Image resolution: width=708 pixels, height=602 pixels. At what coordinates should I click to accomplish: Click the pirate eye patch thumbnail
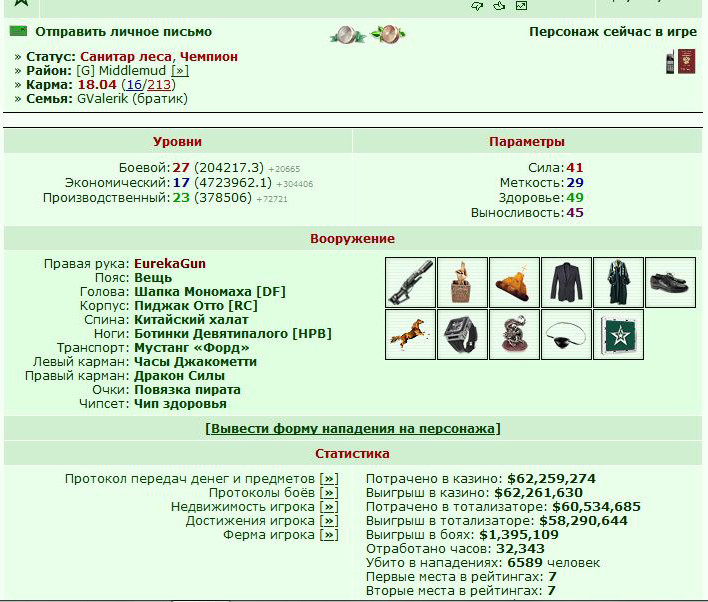pos(566,335)
